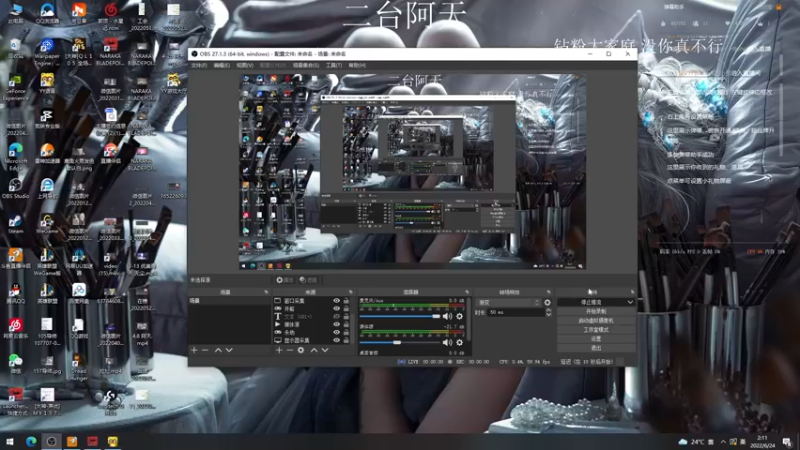Screen dimensions: 800x450
Task: Pop out the Controls dock
Action: [x=633, y=292]
